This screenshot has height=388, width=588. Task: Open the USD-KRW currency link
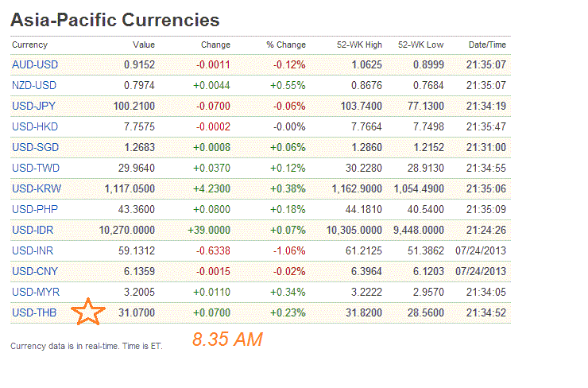(36, 189)
